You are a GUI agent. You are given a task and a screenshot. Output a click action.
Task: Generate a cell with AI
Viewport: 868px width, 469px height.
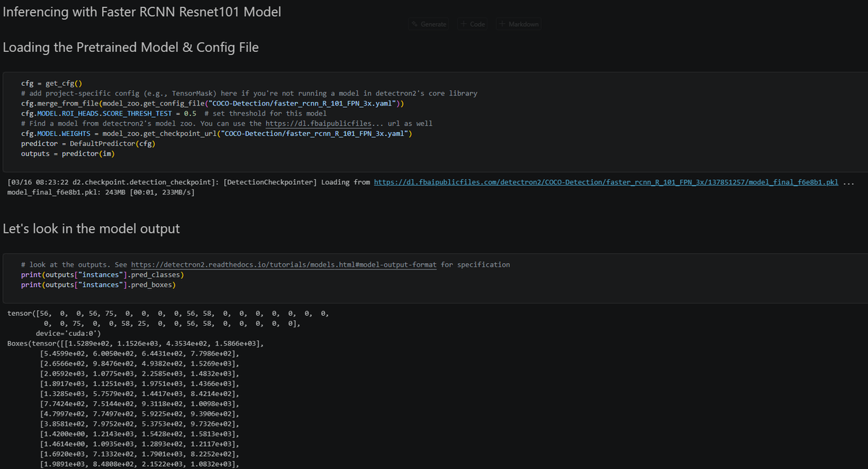(x=429, y=25)
